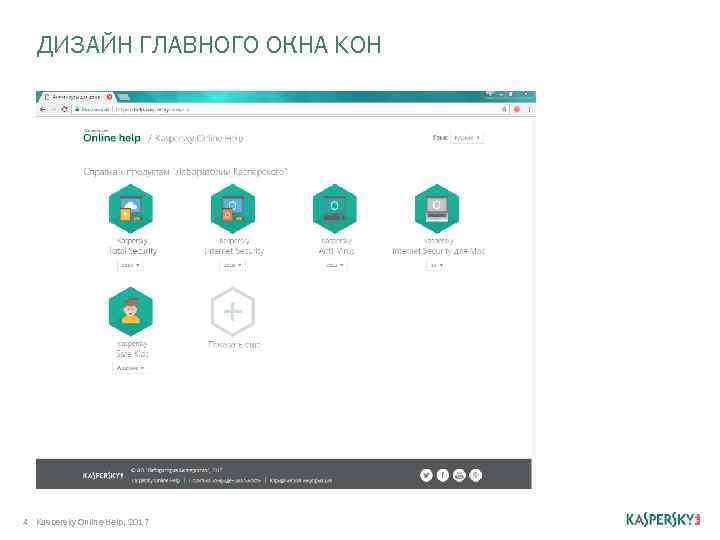Expand version dropdown under Internet Security for Mac
Image resolution: width=720 pixels, height=540 pixels.
(x=436, y=265)
